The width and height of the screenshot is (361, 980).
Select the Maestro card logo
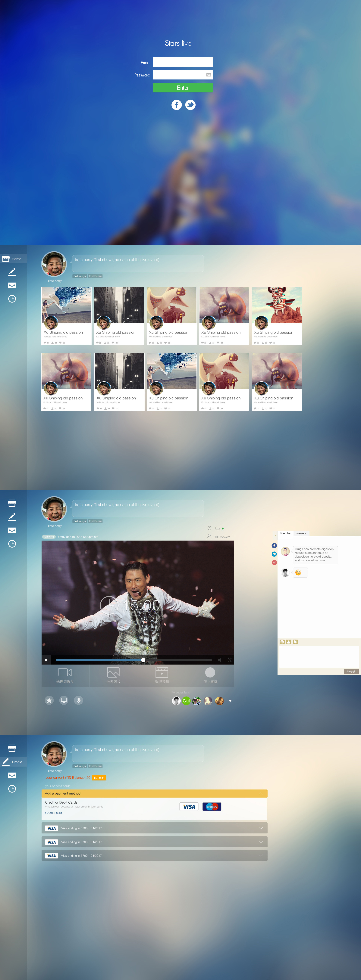(x=212, y=807)
